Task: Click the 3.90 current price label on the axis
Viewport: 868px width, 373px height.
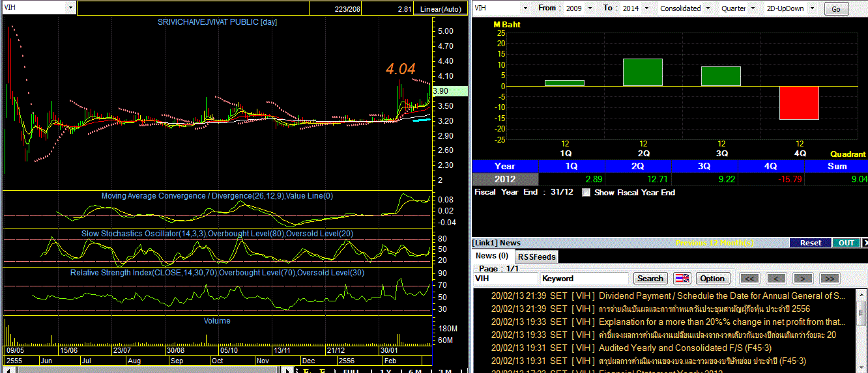Action: (x=450, y=91)
